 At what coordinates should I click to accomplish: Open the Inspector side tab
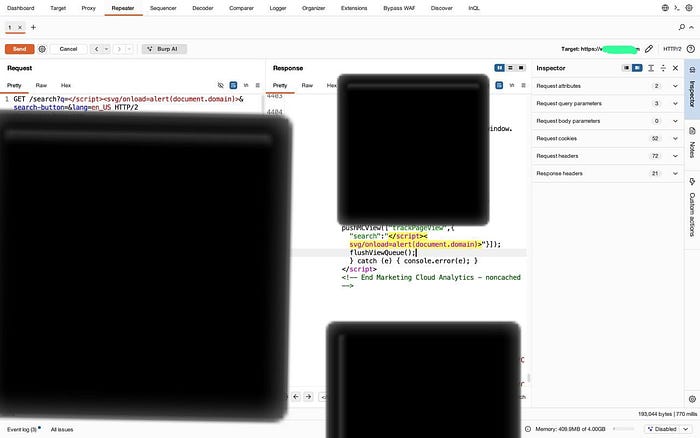692,89
